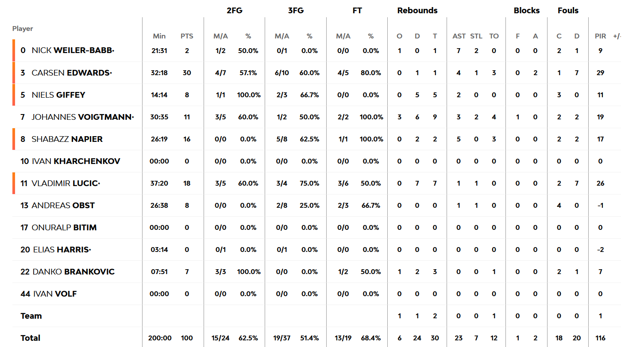644x347 pixels.
Task: Open Nick Weiler-Babb player link
Action: (73, 51)
